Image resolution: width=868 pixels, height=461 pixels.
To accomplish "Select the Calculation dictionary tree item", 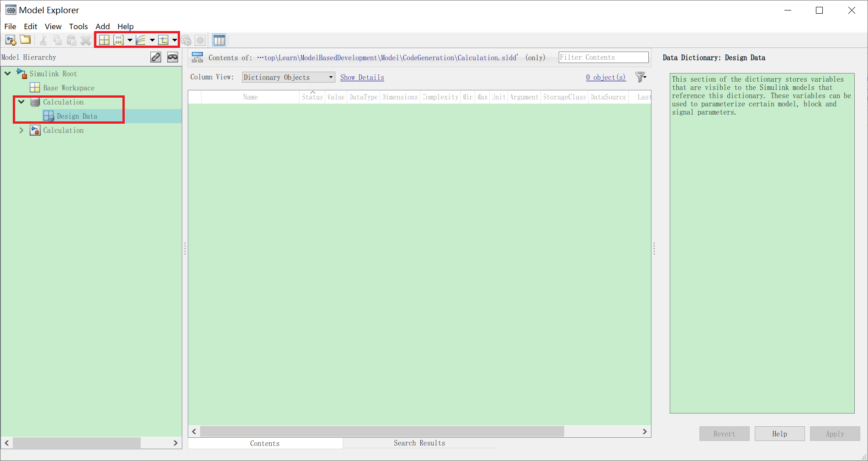I will [x=64, y=102].
